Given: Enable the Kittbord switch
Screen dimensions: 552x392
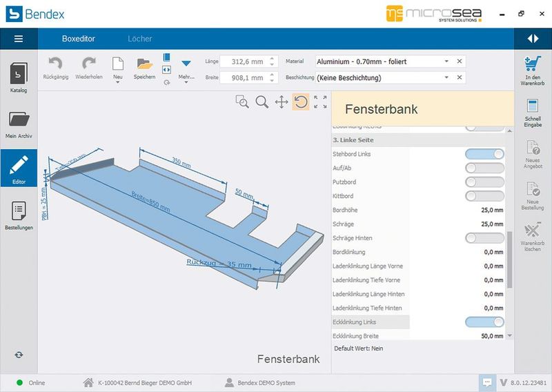Looking at the screenshot, I should click(x=484, y=196).
